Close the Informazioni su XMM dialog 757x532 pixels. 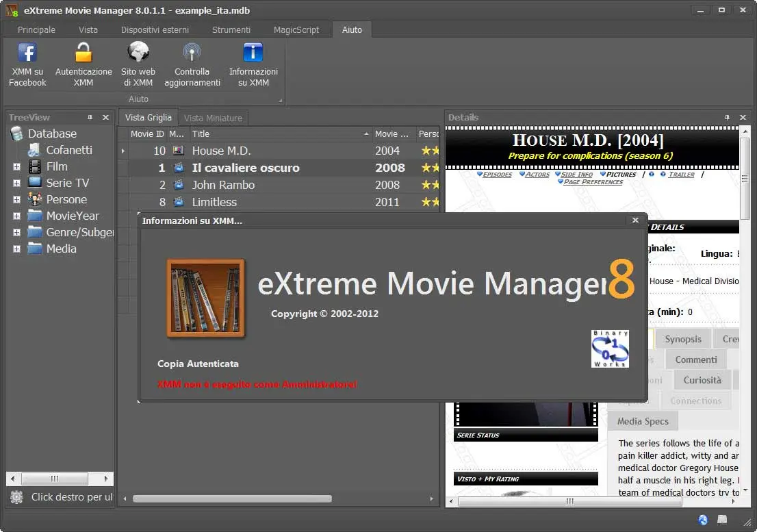click(635, 220)
